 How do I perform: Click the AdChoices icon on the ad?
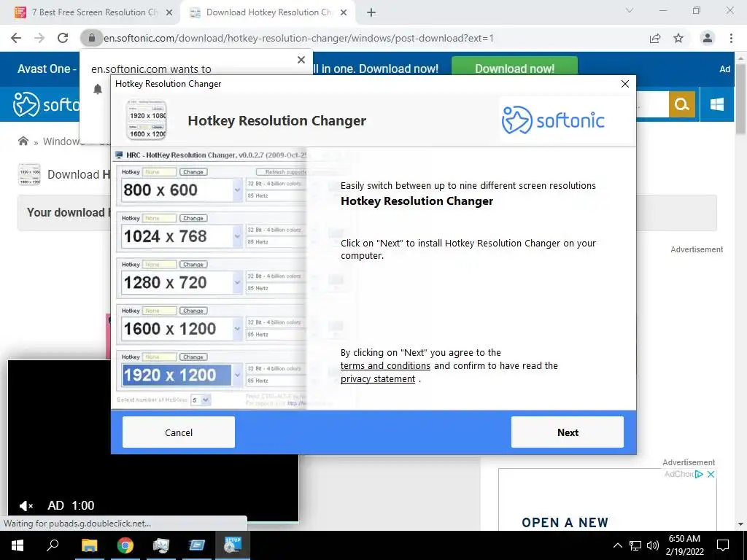point(699,474)
